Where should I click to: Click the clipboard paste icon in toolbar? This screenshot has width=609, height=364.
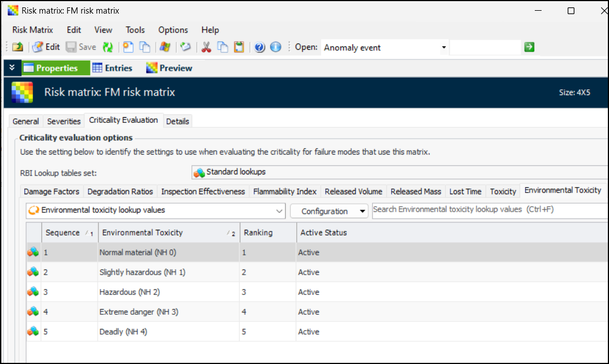coord(239,48)
